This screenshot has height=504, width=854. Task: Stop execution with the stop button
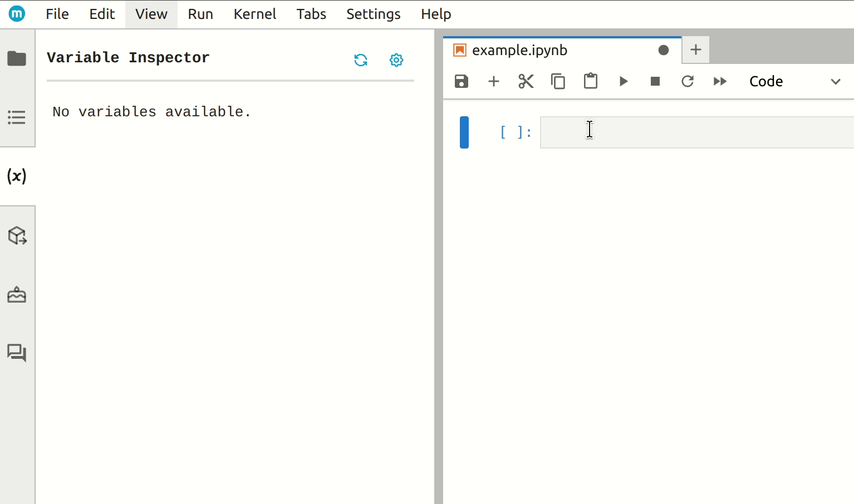click(655, 81)
